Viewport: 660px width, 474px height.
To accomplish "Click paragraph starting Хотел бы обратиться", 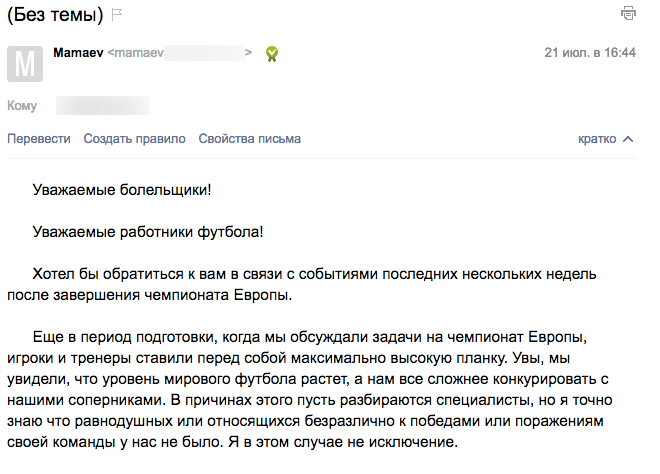I will (x=302, y=285).
